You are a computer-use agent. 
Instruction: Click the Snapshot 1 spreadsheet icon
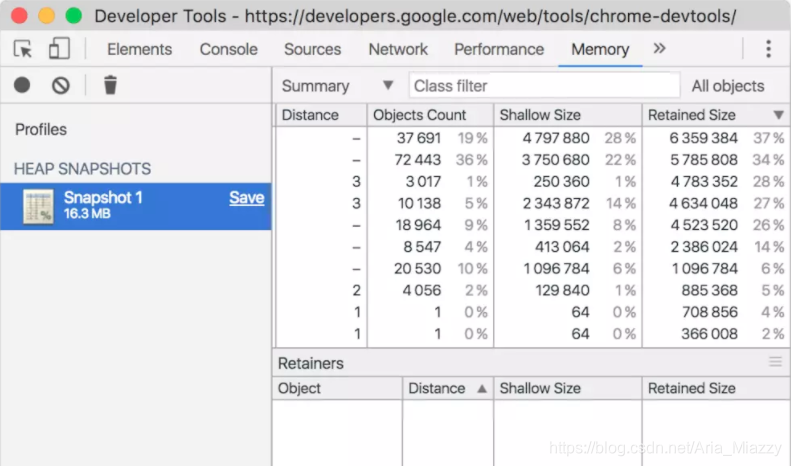39,206
